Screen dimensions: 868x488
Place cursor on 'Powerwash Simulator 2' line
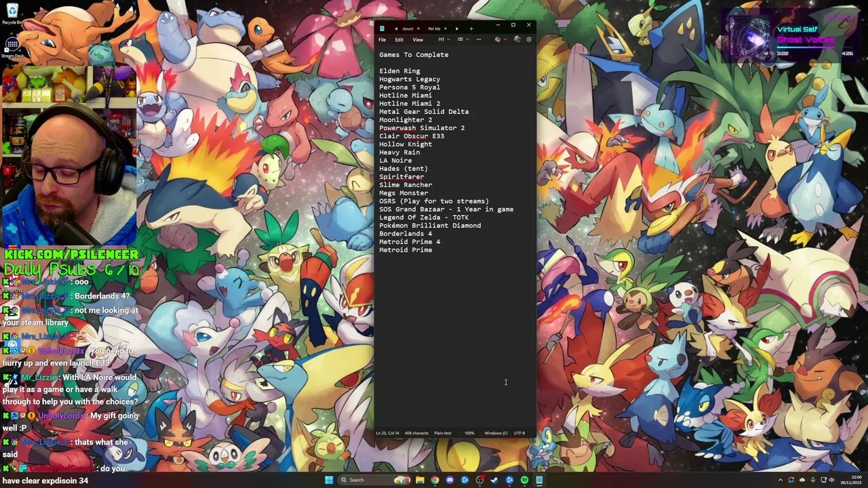(x=422, y=128)
